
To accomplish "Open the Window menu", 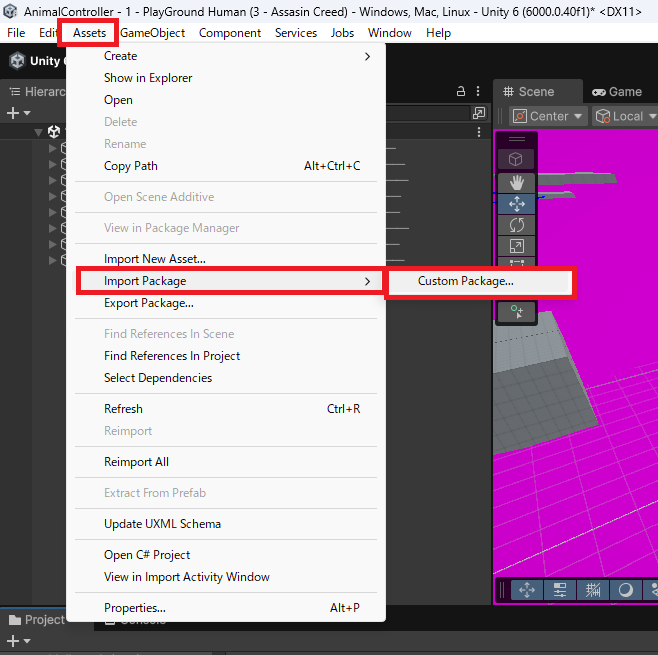I will [x=389, y=33].
